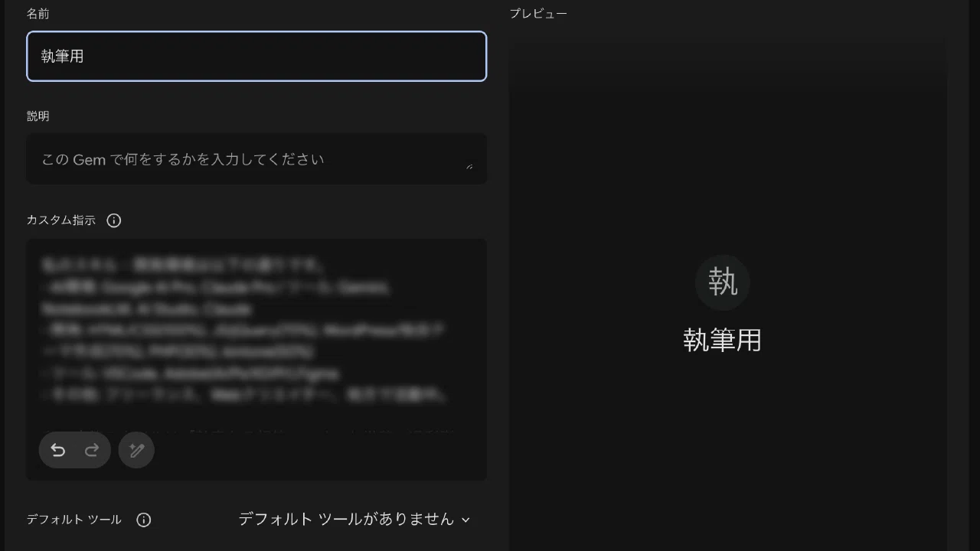Click the カスタム指示 label text
Image resolution: width=980 pixels, height=551 pixels.
point(61,220)
